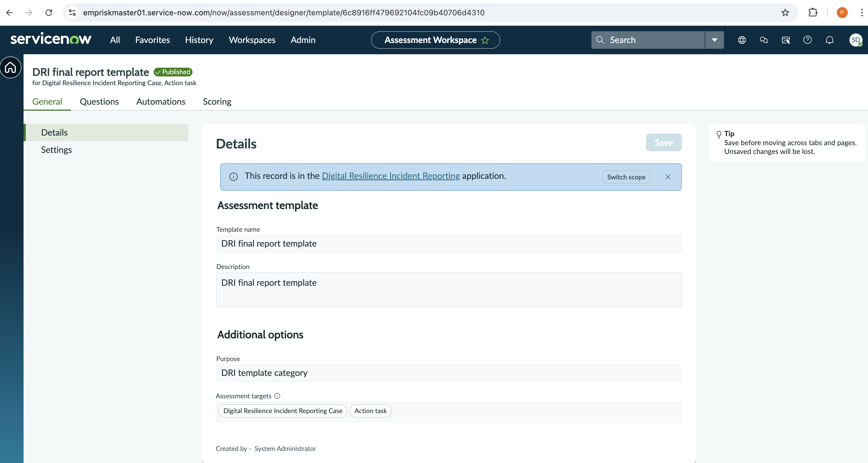Reload the current page

(49, 13)
